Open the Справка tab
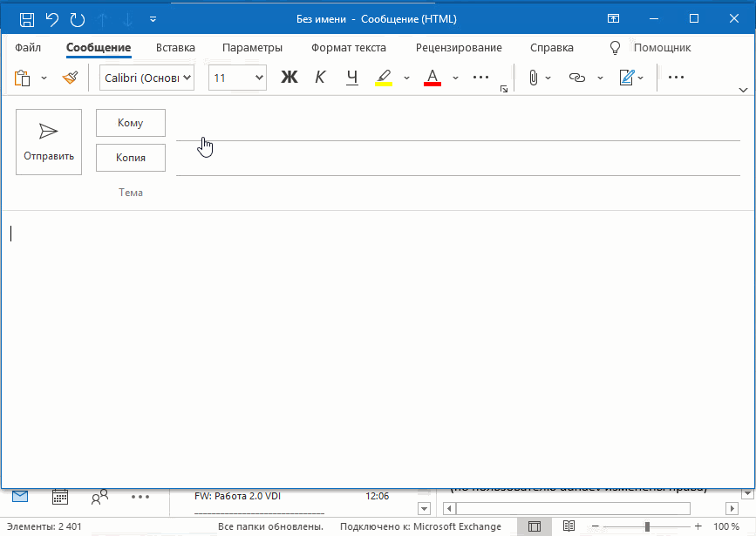This screenshot has width=756, height=536. (x=552, y=48)
